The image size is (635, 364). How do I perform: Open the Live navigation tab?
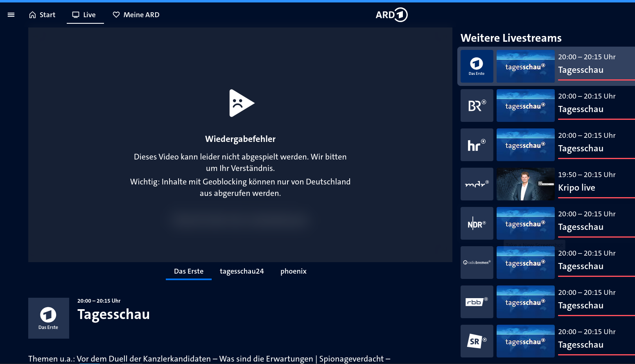pos(85,15)
